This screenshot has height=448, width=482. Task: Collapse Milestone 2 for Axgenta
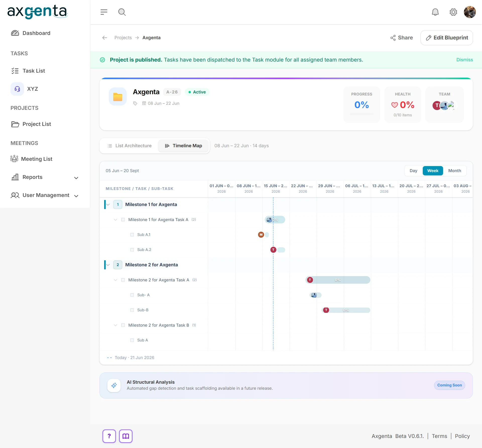click(x=108, y=265)
